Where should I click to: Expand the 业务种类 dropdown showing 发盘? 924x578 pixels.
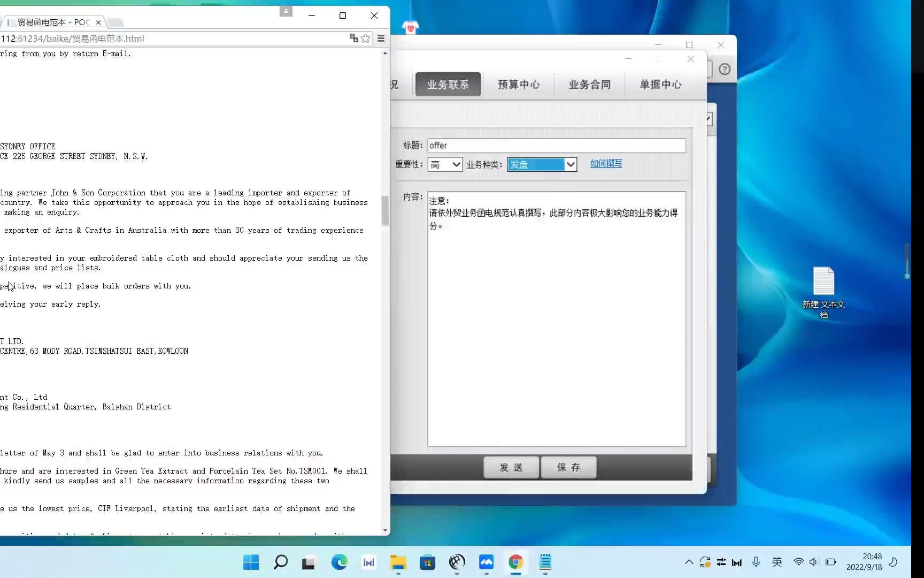[x=542, y=164]
